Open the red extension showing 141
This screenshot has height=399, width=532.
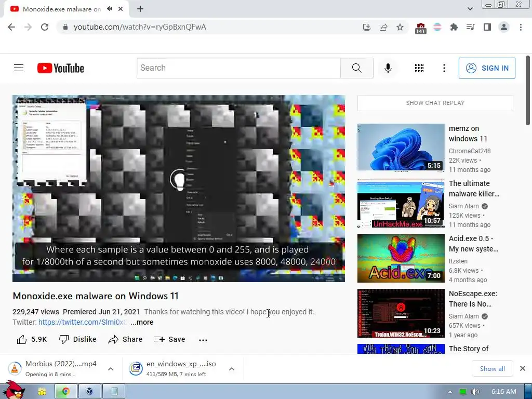point(420,28)
